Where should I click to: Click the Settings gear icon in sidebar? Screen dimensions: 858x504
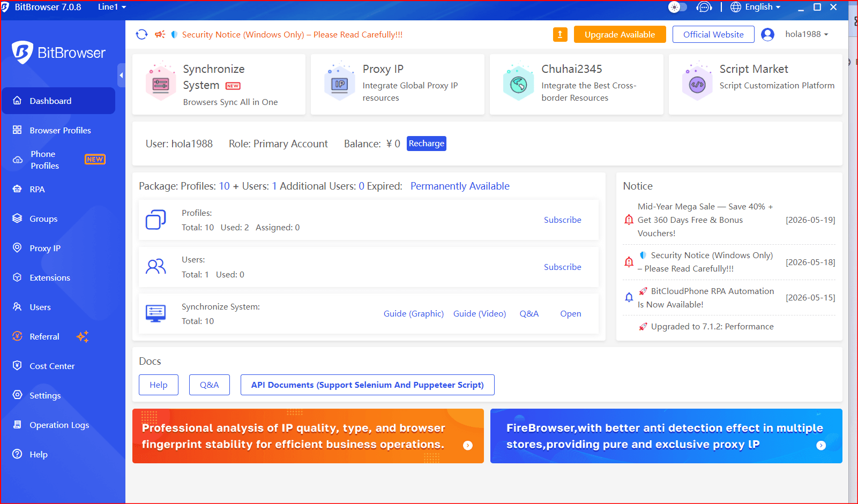pos(17,395)
